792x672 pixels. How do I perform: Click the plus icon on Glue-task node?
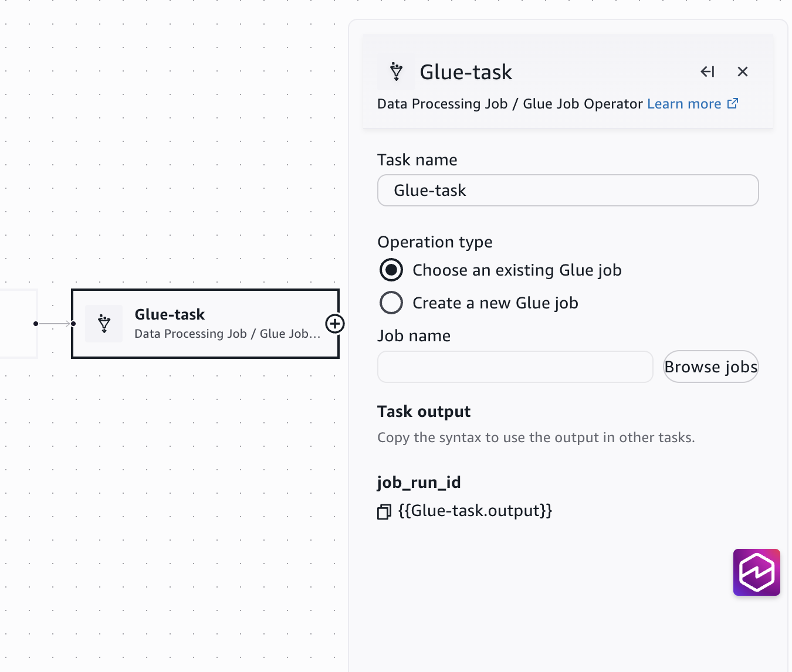(335, 324)
